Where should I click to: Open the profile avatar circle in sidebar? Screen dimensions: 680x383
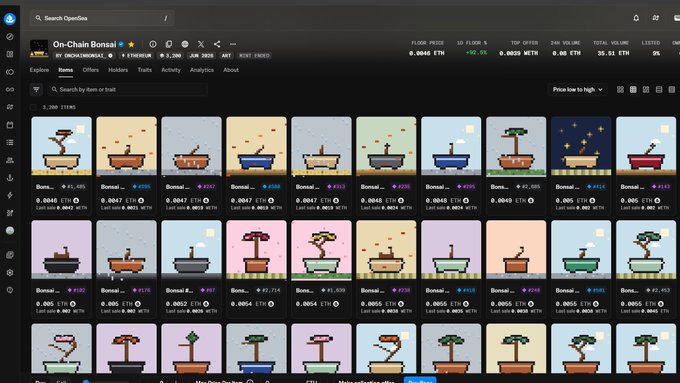[10, 230]
